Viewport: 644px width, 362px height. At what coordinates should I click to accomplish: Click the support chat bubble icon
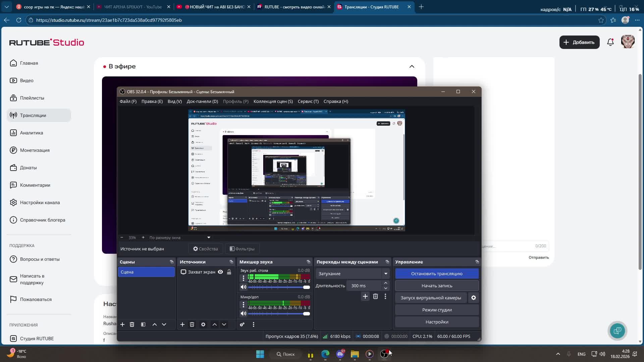(x=617, y=331)
